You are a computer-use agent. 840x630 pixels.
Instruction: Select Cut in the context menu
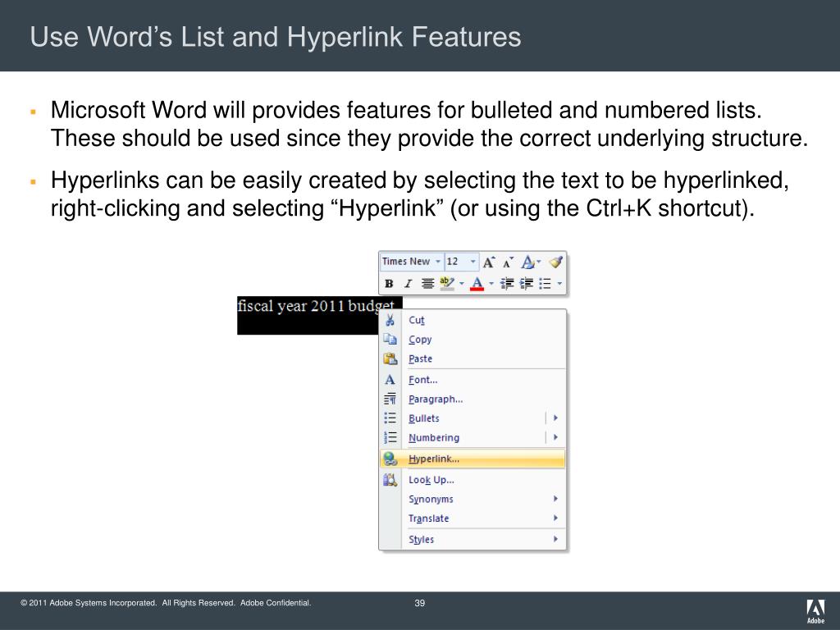[417, 321]
